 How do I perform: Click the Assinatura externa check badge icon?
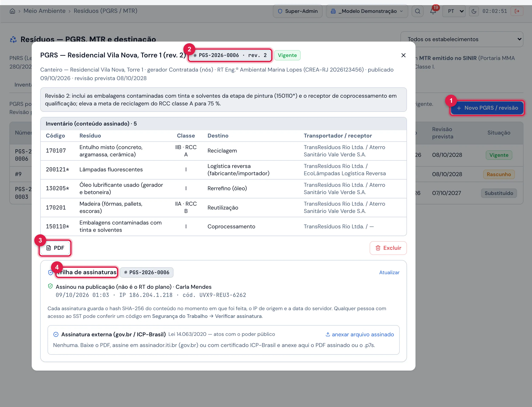pos(56,334)
